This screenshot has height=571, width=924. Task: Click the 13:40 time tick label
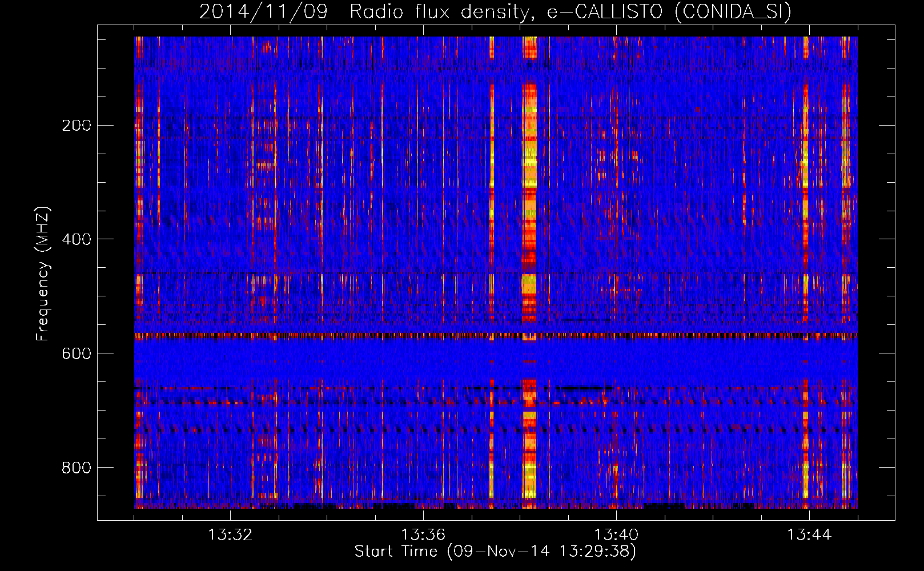click(616, 535)
